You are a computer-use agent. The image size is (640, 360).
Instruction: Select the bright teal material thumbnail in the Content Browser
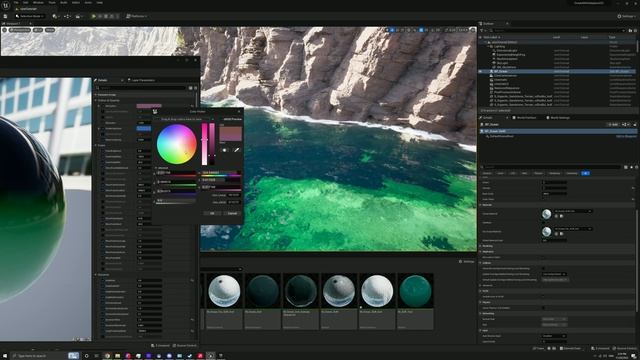coord(415,291)
